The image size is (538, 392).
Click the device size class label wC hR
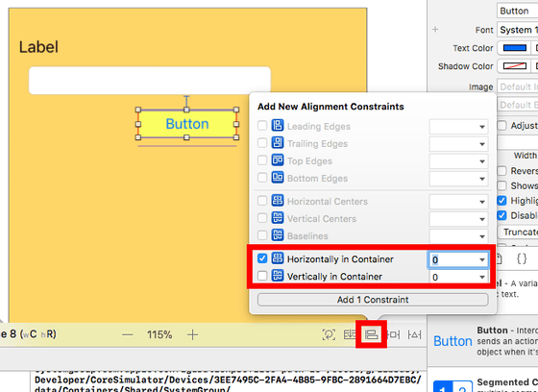pyautogui.click(x=38, y=334)
